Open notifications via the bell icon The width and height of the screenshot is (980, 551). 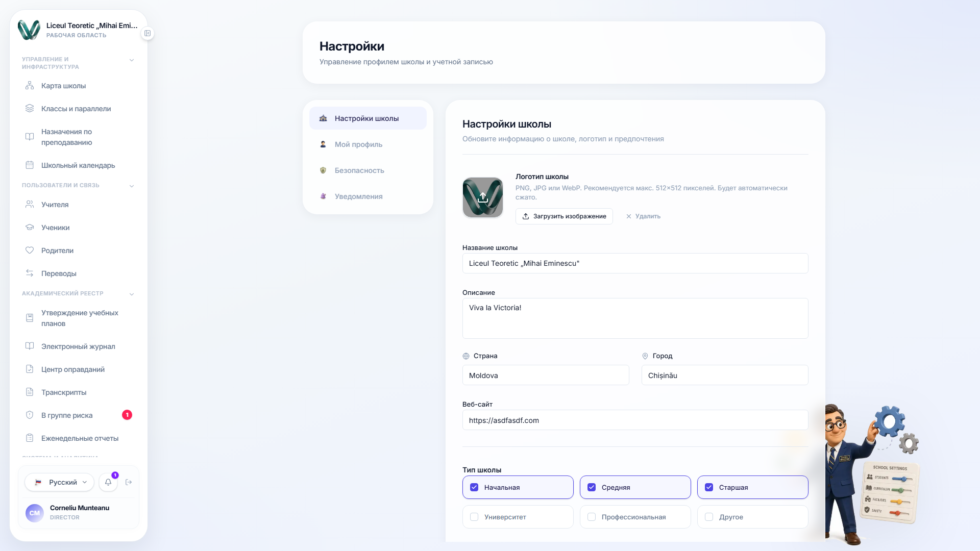pyautogui.click(x=108, y=482)
